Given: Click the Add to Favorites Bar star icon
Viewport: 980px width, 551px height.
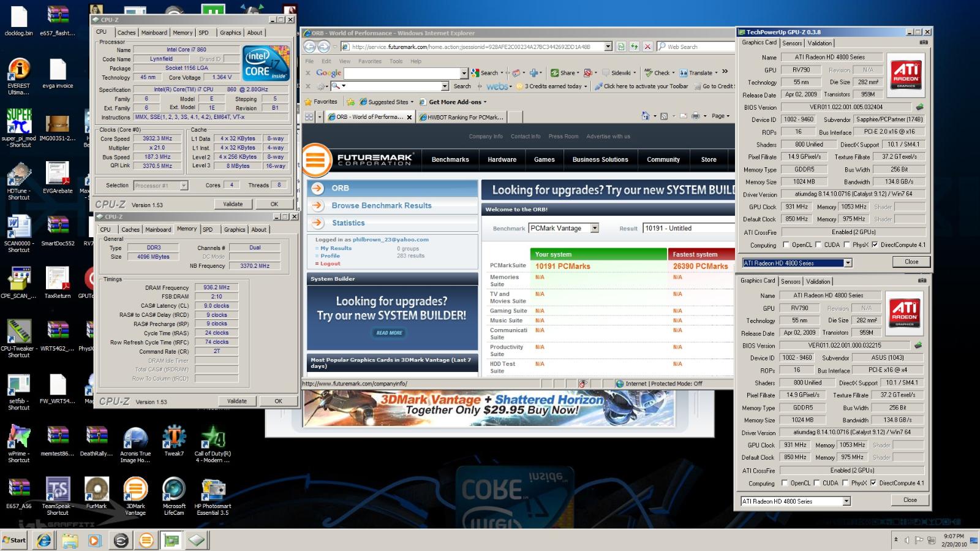Looking at the screenshot, I should click(350, 102).
